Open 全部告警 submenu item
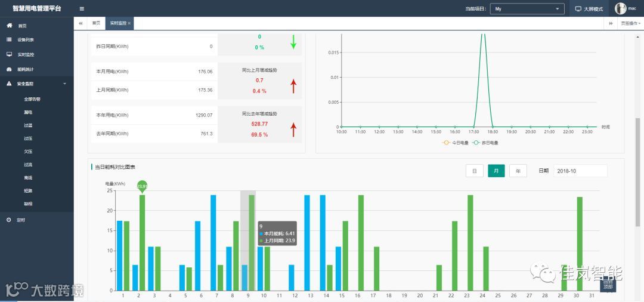Screen dimensions: 644x302 point(32,99)
